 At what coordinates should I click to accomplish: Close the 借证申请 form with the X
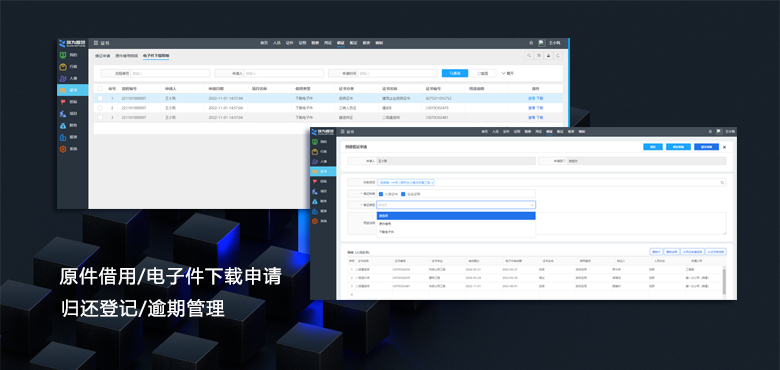pos(724,147)
